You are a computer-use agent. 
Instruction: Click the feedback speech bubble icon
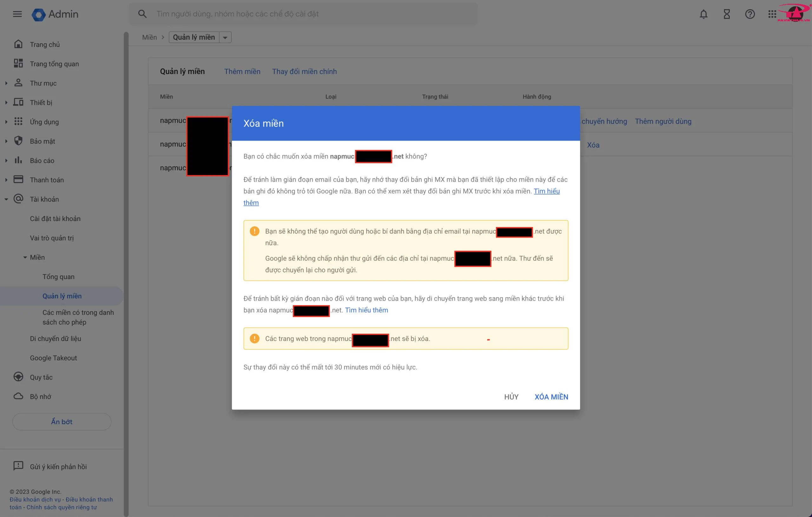click(18, 466)
